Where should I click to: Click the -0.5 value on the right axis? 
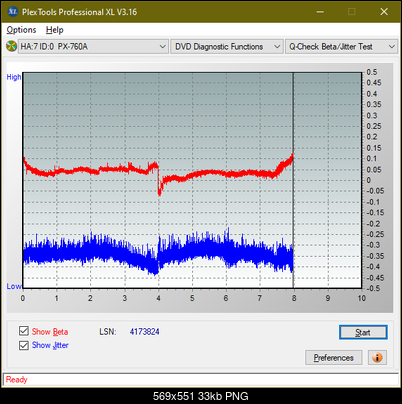(x=373, y=288)
